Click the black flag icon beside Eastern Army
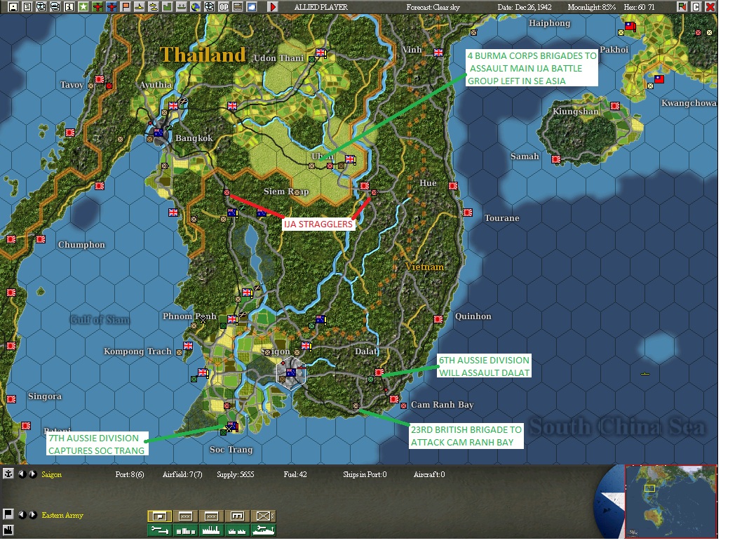This screenshot has height=543, width=756. coord(8,514)
